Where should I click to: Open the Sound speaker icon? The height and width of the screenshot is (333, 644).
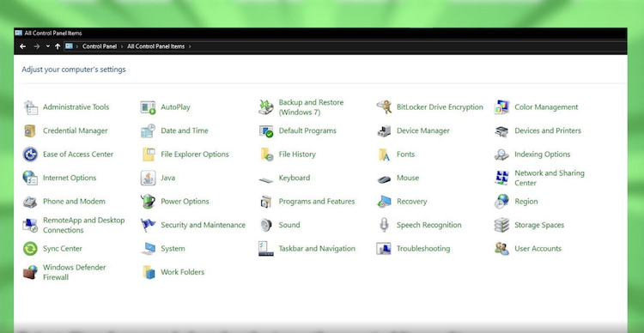point(266,225)
